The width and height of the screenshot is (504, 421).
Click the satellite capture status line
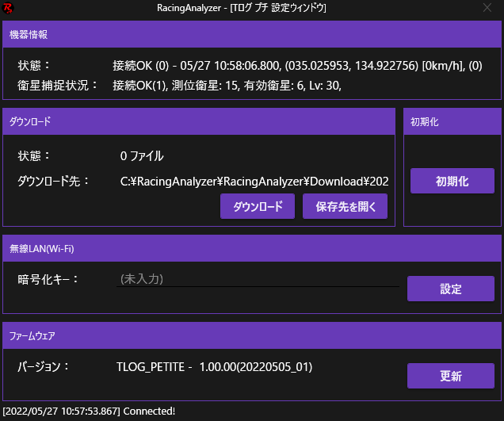click(227, 85)
